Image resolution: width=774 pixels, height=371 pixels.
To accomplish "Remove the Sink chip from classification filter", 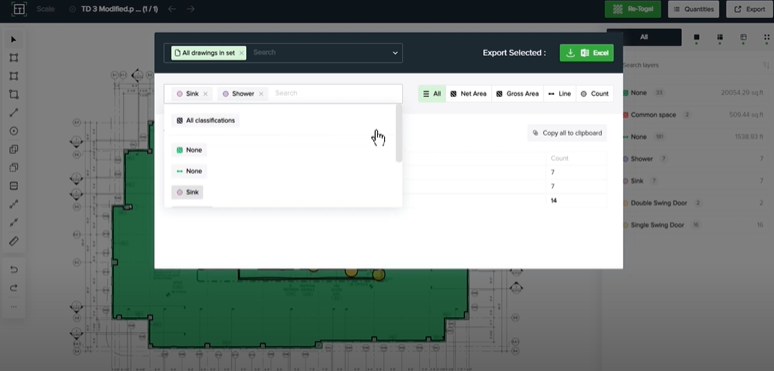I will 205,94.
